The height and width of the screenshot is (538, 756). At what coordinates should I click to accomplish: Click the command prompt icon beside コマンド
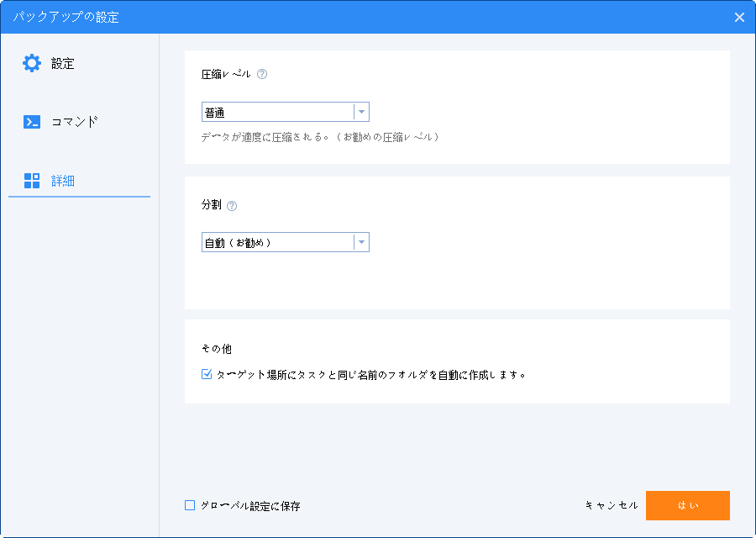pos(32,122)
